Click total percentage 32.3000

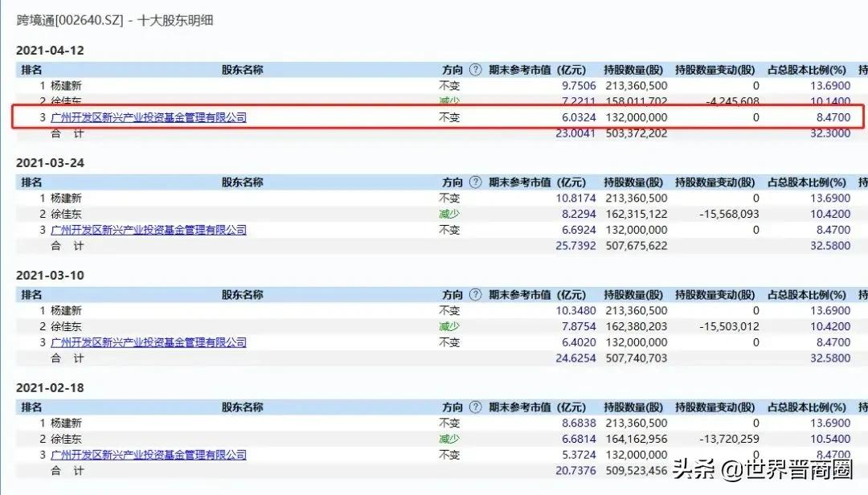click(830, 133)
